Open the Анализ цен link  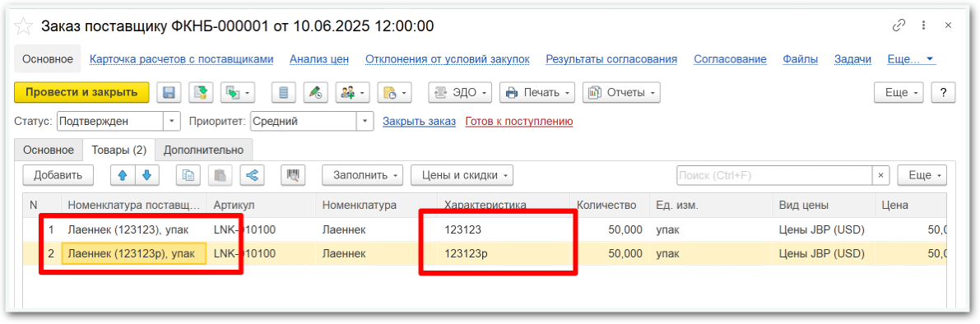(318, 59)
